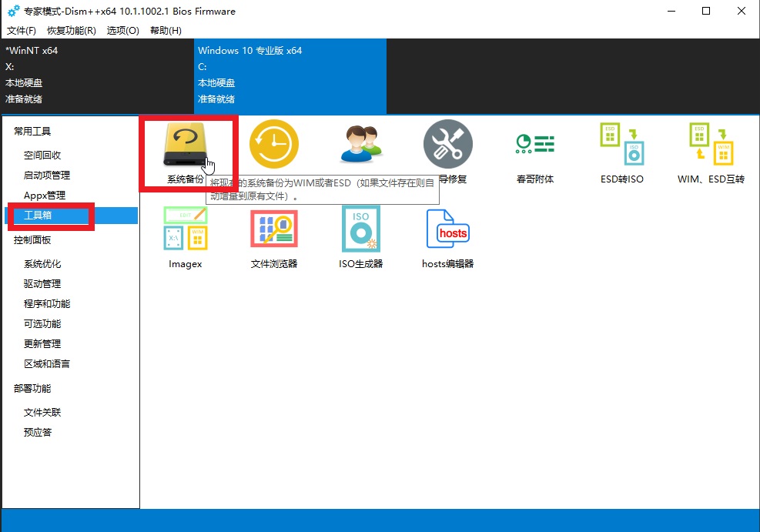Open the two-person account management icon

point(360,144)
